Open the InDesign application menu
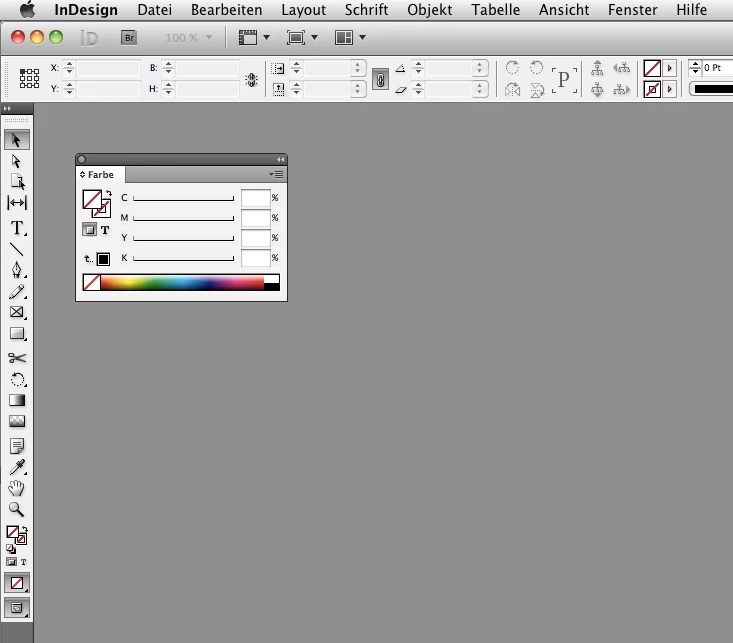 tap(86, 10)
